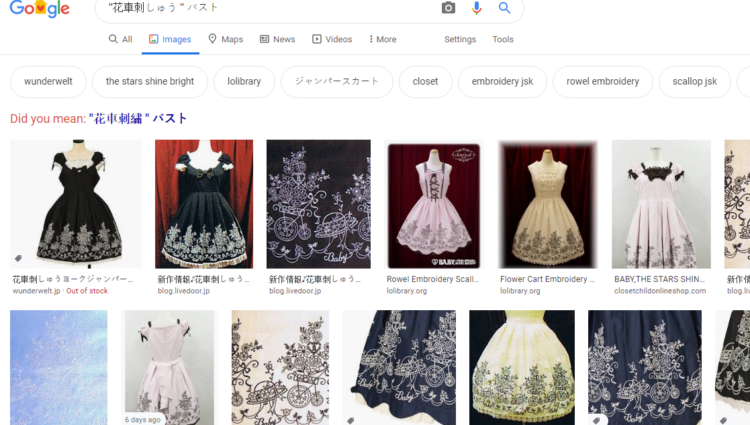Click the 'Did you mean' suggested query link
Screen dimensions: 750x425
(x=138, y=119)
